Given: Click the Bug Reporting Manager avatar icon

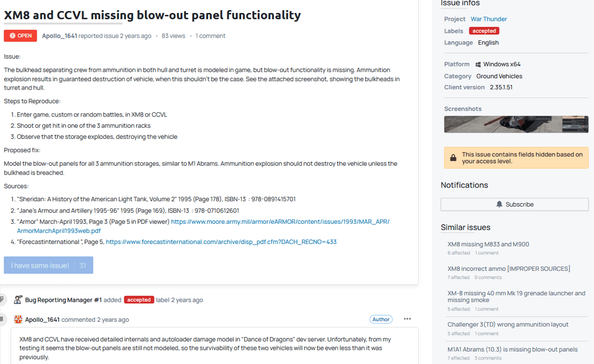Looking at the screenshot, I should pos(18,300).
